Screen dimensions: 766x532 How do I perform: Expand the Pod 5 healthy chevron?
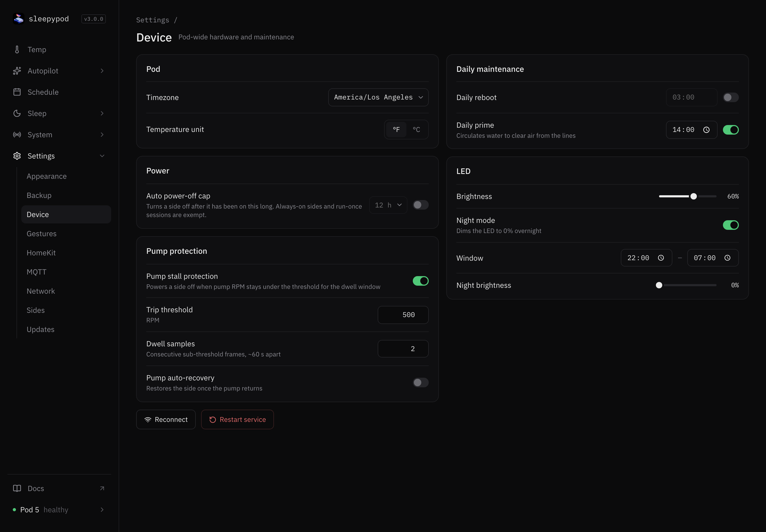pyautogui.click(x=102, y=510)
